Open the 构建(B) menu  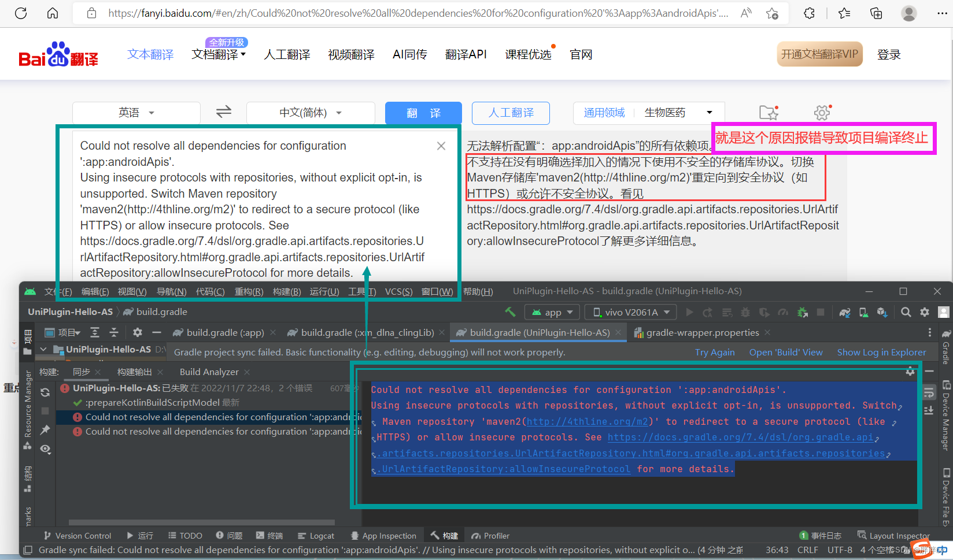(287, 292)
